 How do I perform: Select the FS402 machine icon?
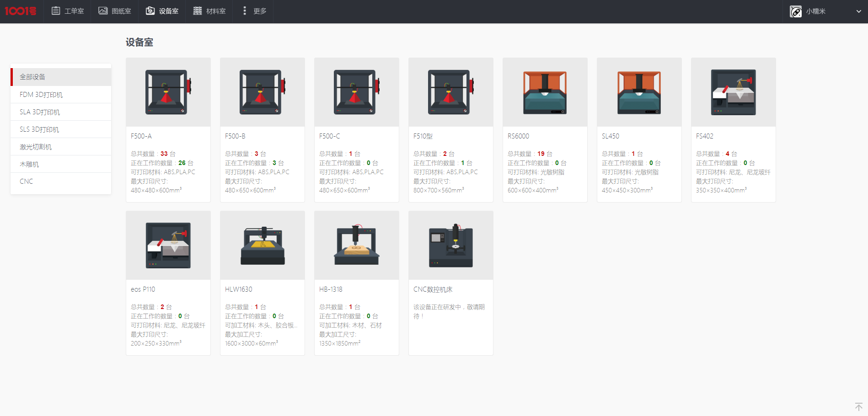click(733, 92)
